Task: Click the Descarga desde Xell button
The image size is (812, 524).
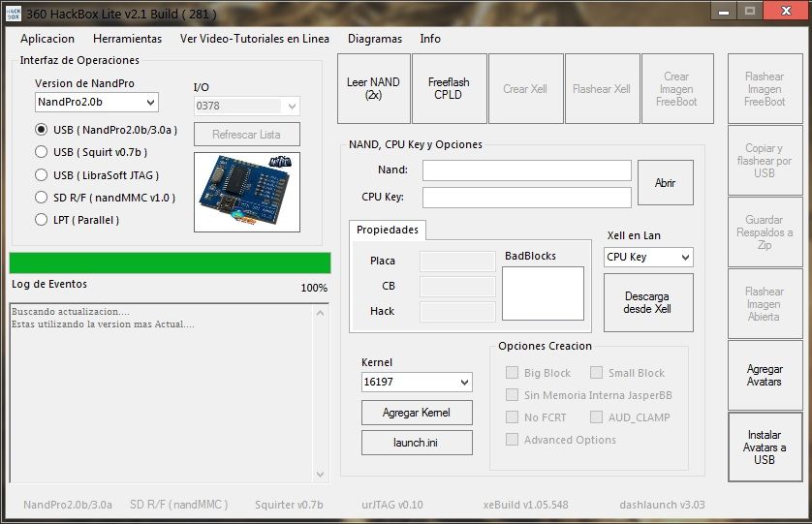Action: point(648,302)
